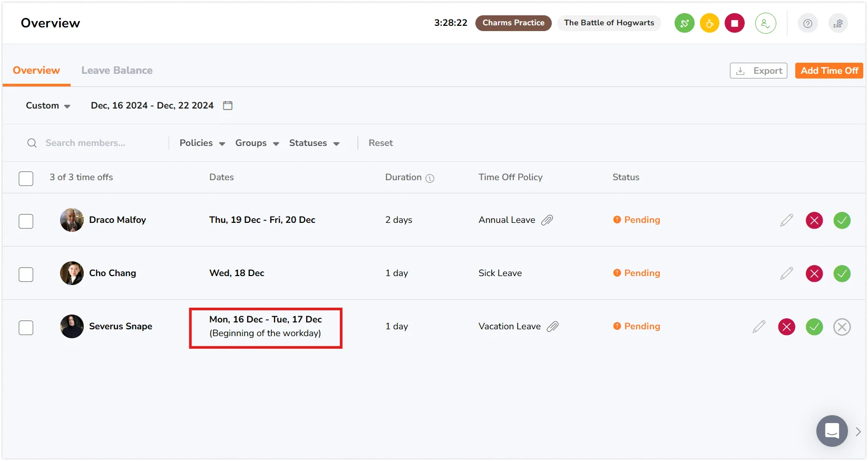Screen dimensions: 868x461
Task: Open the chat support bubble
Action: pyautogui.click(x=832, y=431)
